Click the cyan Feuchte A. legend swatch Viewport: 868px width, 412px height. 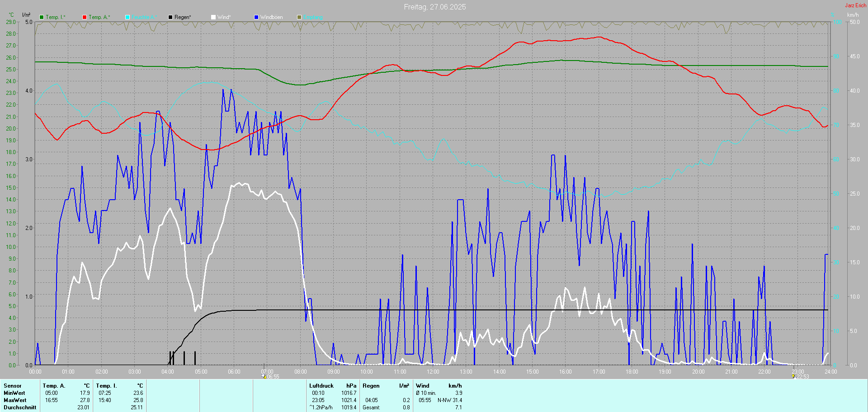tap(127, 17)
